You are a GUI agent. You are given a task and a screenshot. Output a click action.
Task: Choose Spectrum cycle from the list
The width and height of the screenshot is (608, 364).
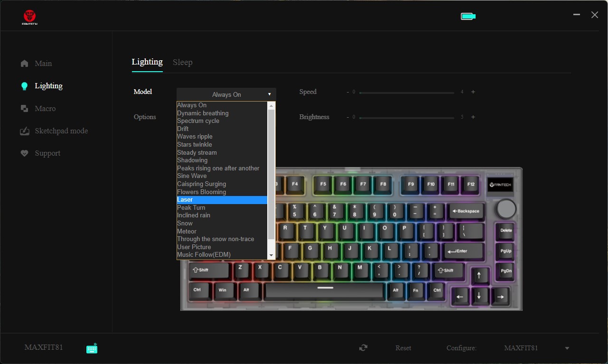point(198,121)
